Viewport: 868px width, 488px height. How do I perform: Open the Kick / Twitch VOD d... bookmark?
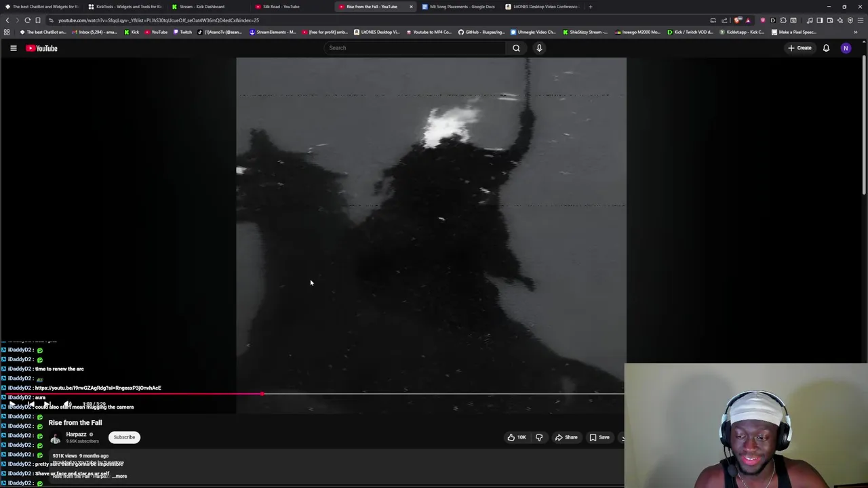pyautogui.click(x=690, y=32)
